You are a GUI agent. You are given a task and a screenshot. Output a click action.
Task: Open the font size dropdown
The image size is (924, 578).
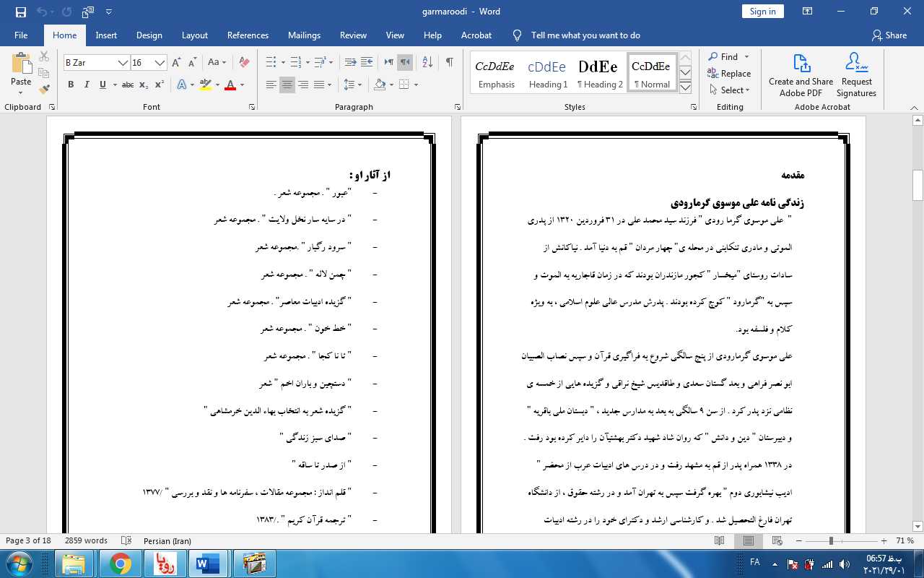tap(160, 63)
